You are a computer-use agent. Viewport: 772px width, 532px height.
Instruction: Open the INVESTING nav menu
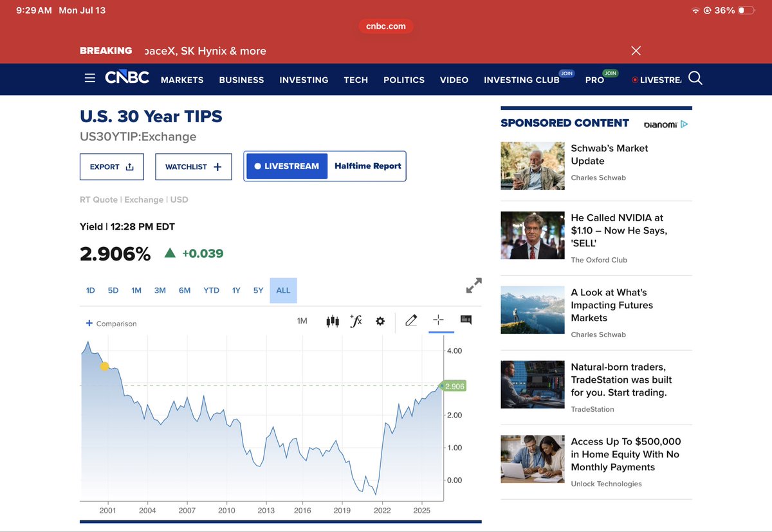pos(304,80)
